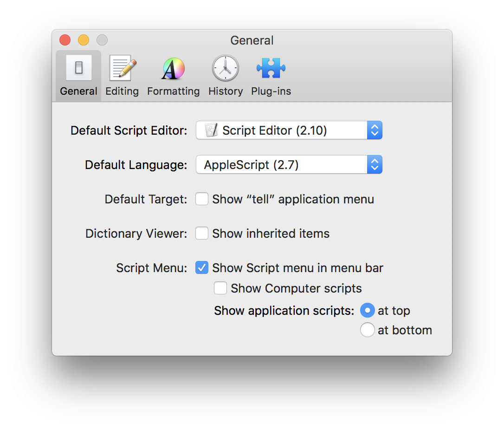Select the at top radio button

tap(367, 310)
